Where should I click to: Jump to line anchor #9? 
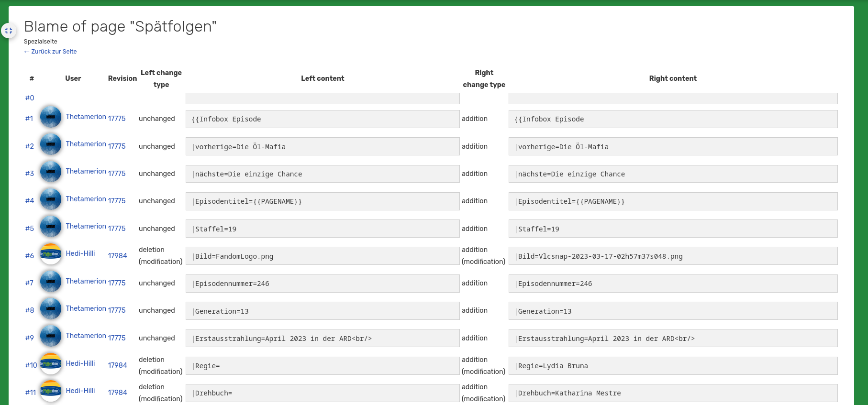pos(30,338)
